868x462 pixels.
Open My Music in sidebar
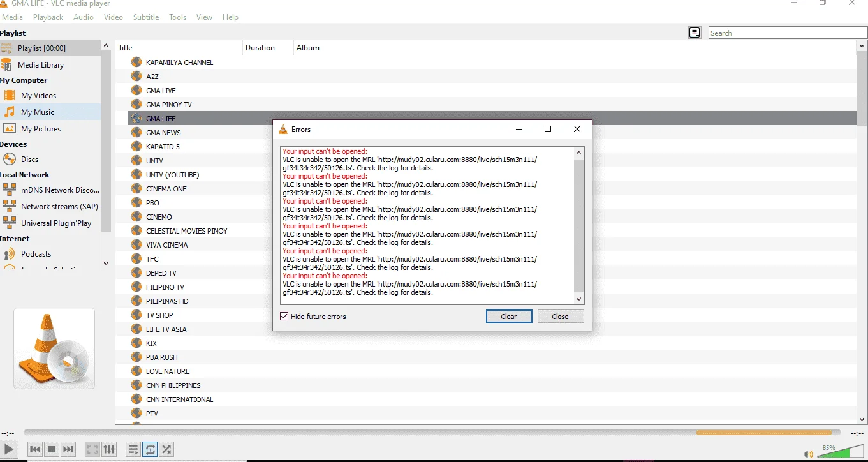50,112
